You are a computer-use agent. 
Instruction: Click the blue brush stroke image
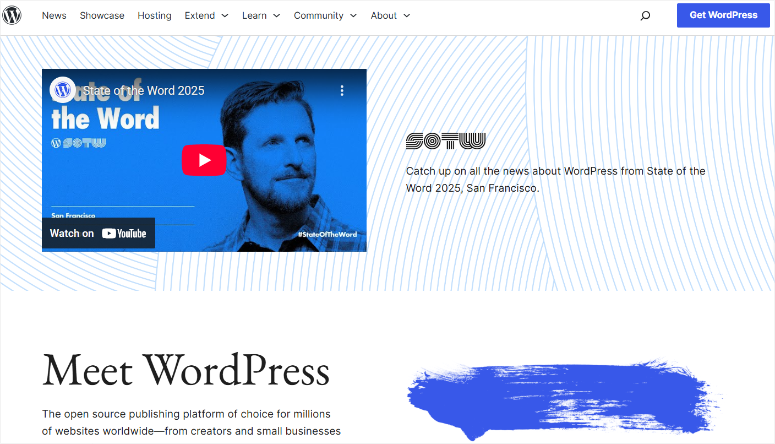pyautogui.click(x=565, y=400)
